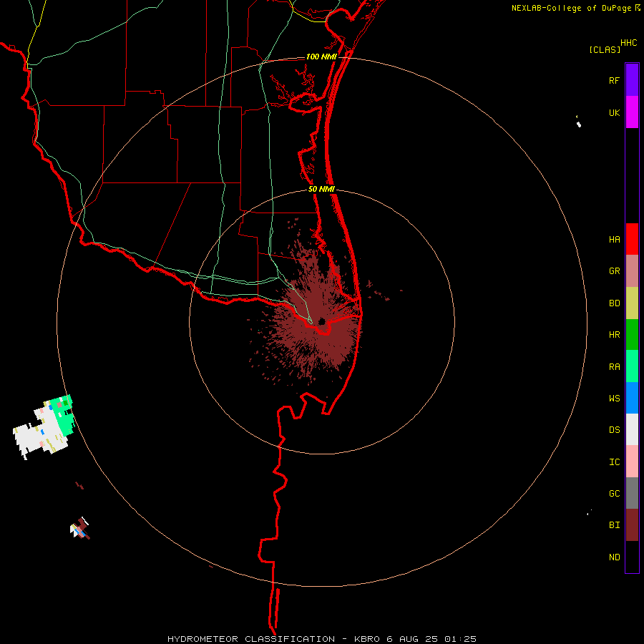644x644 pixels.
Task: Click the GR legend label
Action: click(614, 271)
